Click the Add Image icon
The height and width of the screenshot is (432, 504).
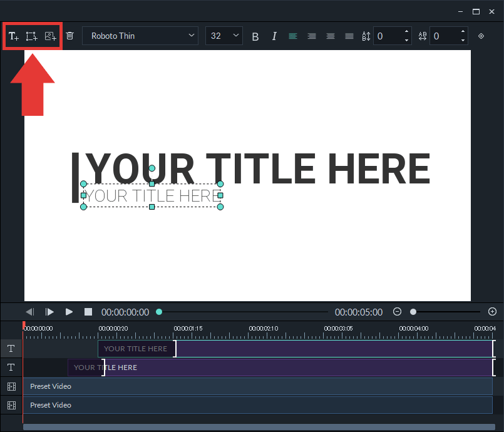(x=51, y=36)
